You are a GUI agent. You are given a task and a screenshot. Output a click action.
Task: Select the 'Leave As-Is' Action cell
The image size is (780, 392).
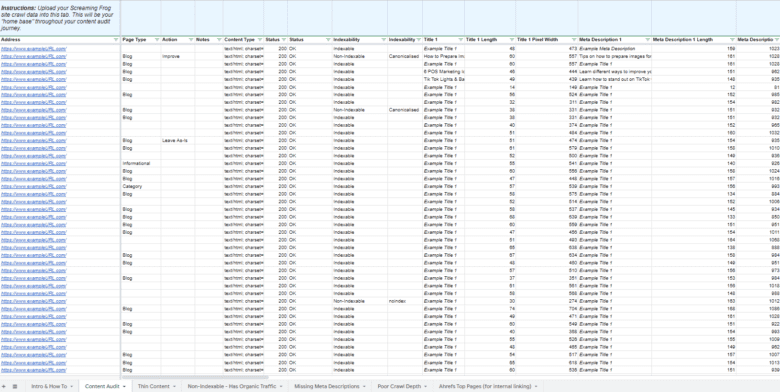[x=178, y=141]
